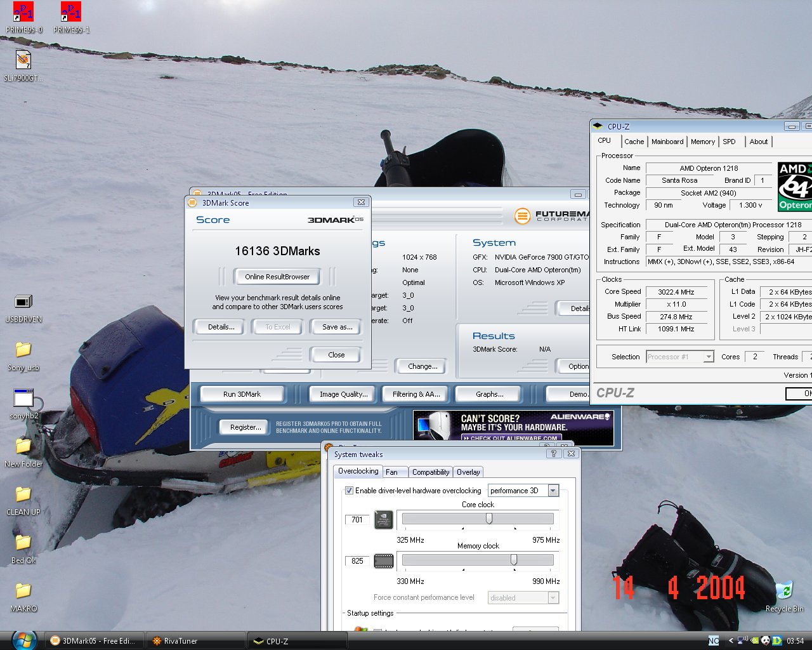This screenshot has width=812, height=650.
Task: Click the network connection tray icon
Action: [742, 640]
